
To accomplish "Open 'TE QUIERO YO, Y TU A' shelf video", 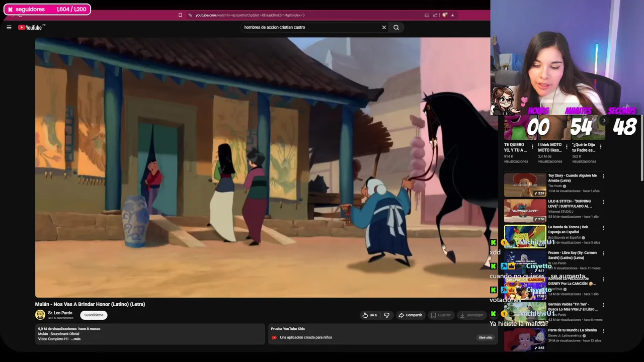I will pos(516,147).
